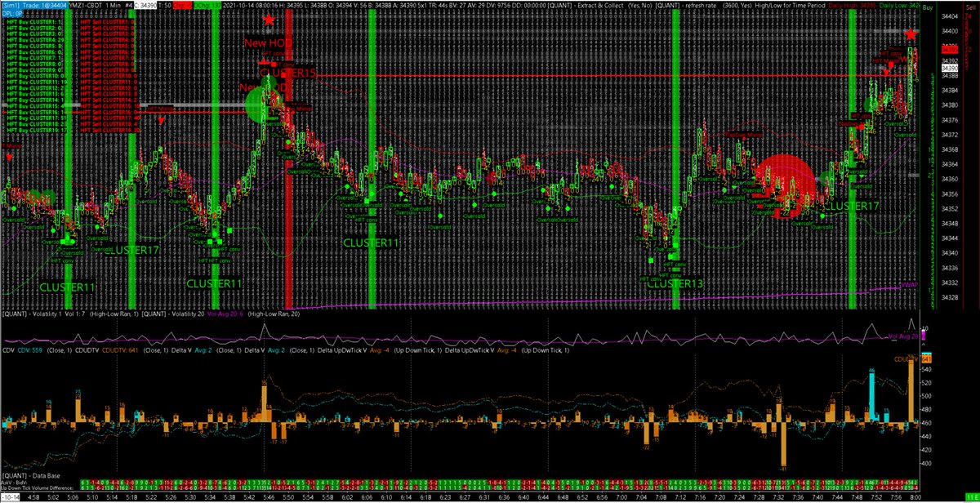
Task: Click the 34384 price scale label
Action: [x=950, y=91]
